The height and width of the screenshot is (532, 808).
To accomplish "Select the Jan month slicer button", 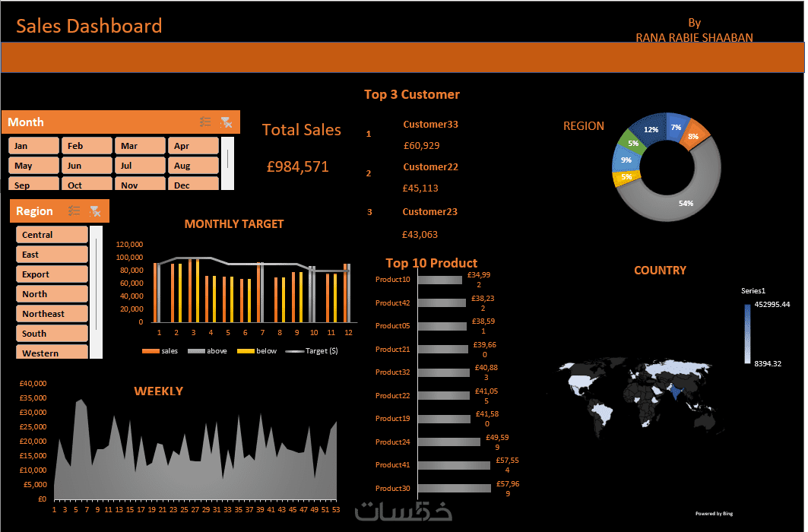I will coord(33,146).
